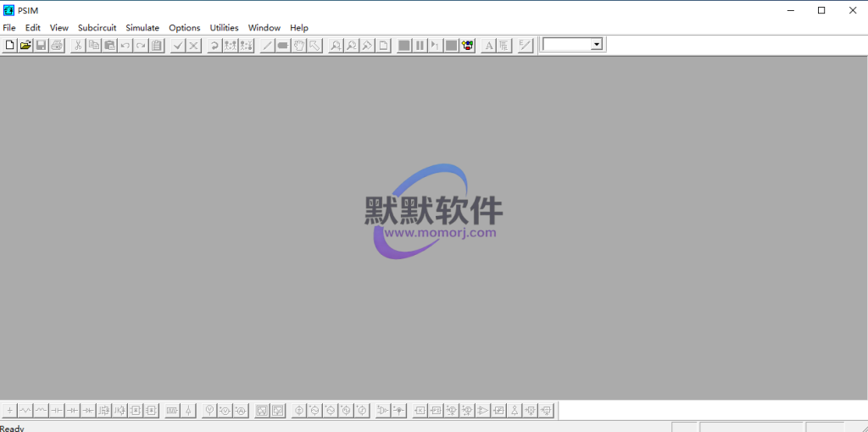
Task: Place a gating block square-wave element
Action: pyautogui.click(x=172, y=411)
